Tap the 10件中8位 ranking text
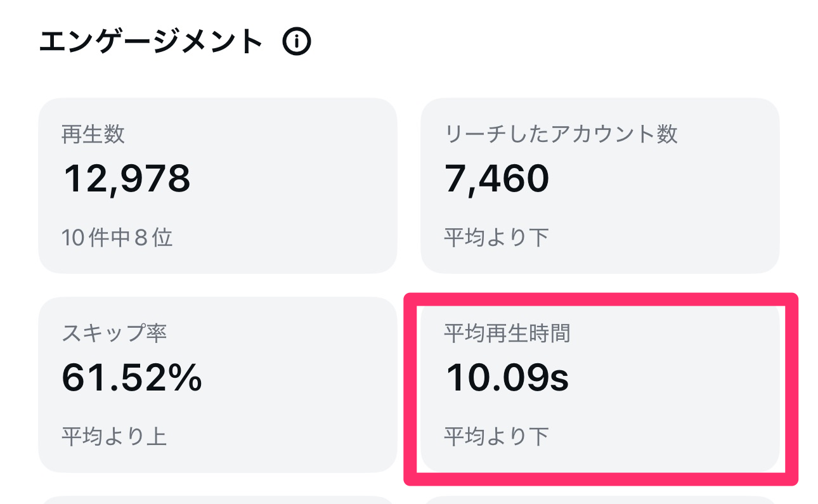The width and height of the screenshot is (818, 504). 117,238
